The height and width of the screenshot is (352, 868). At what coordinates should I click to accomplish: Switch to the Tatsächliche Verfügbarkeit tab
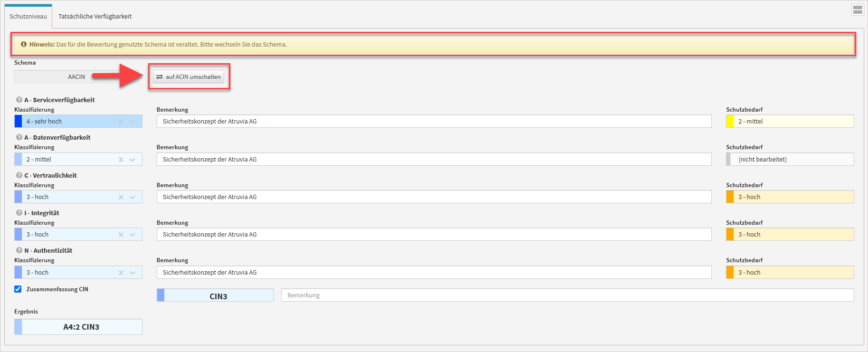click(x=95, y=16)
